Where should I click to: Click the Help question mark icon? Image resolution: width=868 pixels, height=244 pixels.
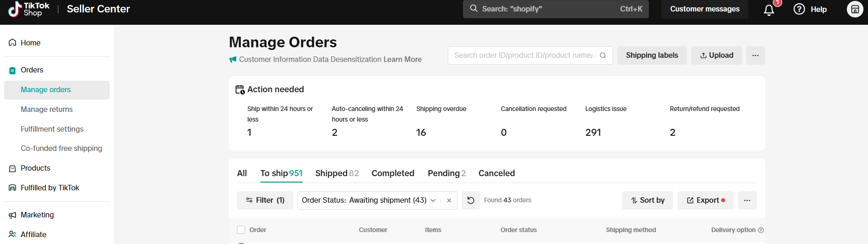[x=799, y=9]
